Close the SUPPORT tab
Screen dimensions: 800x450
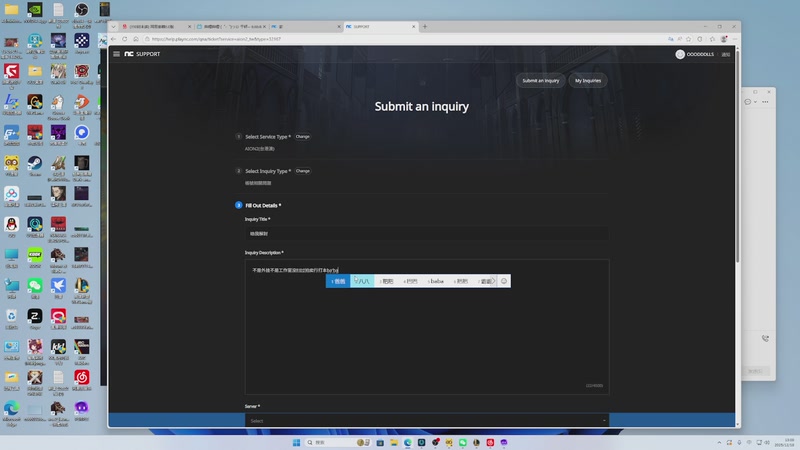tap(413, 27)
